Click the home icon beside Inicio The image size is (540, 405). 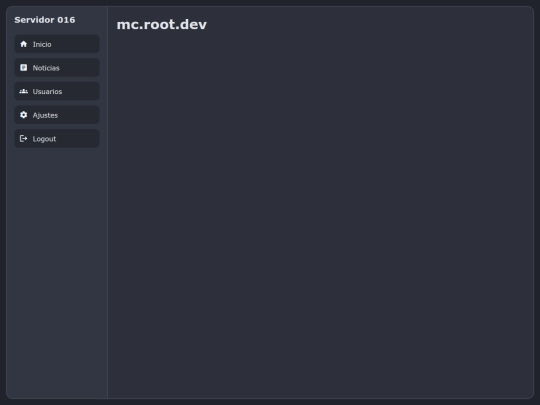point(23,44)
